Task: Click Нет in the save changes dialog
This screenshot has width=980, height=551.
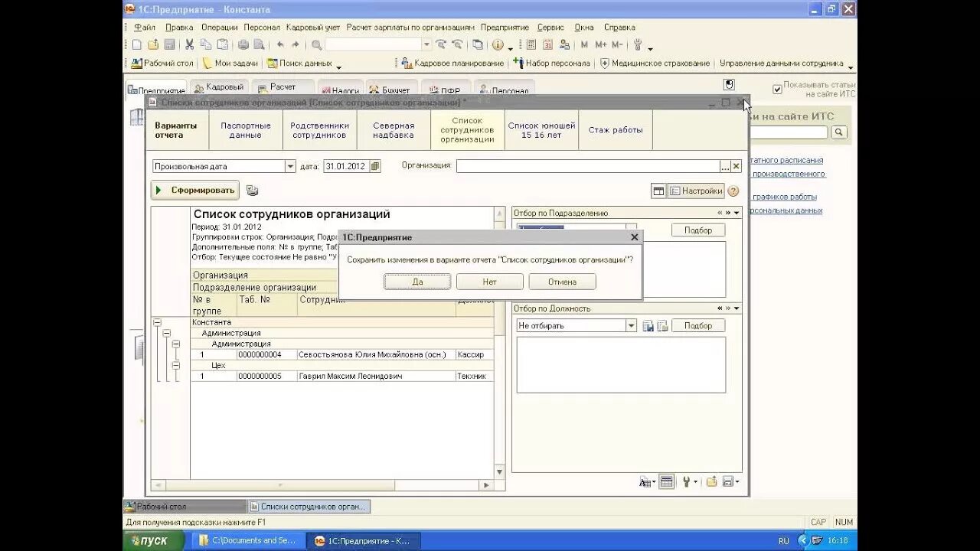Action: (490, 282)
